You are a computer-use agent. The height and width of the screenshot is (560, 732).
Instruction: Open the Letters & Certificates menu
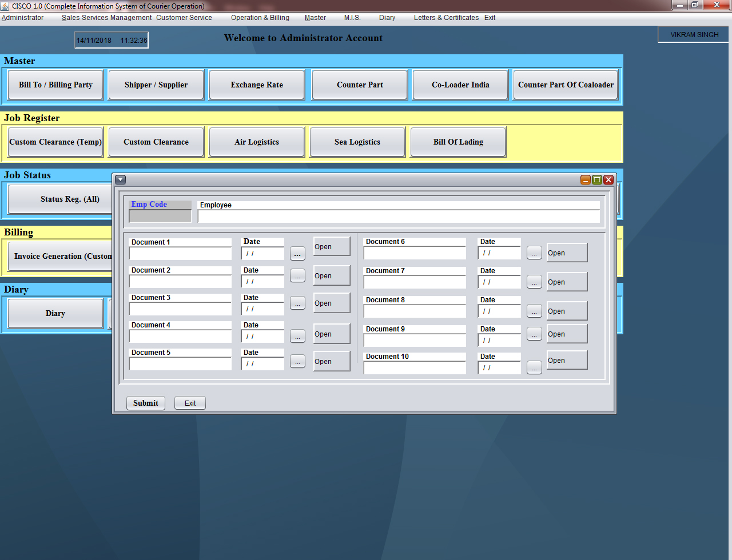(446, 18)
